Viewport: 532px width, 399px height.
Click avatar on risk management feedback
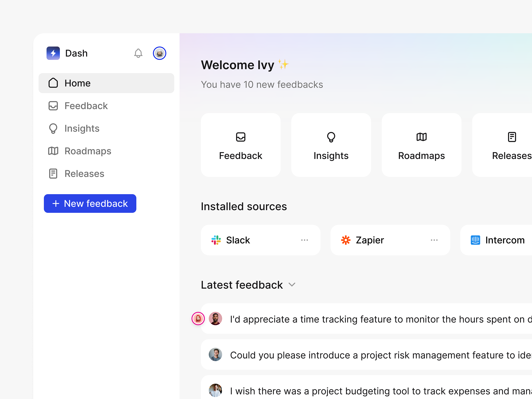(x=215, y=354)
